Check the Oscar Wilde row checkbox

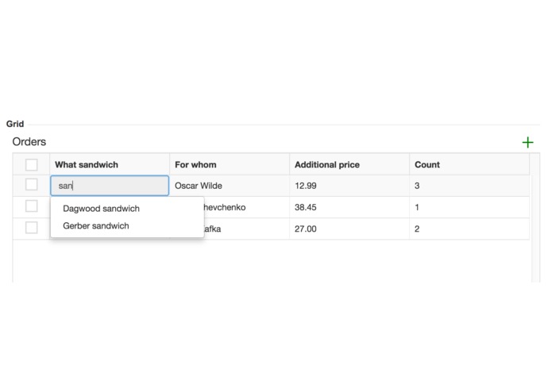point(31,185)
